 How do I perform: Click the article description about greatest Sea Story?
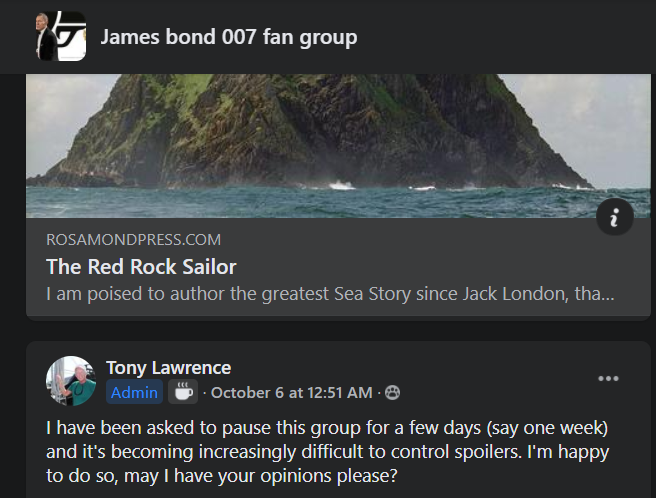[330, 295]
